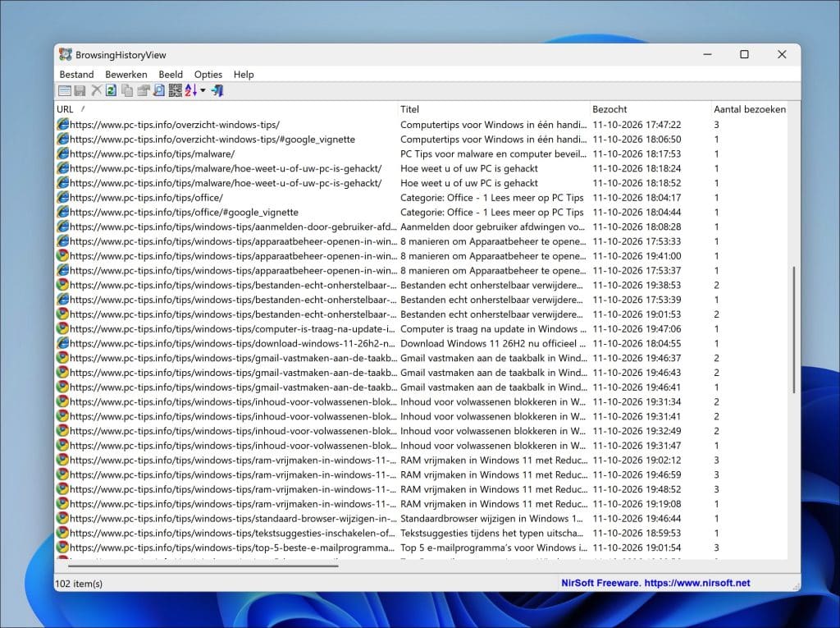Click the Exit door icon in toolbar
This screenshot has width=840, height=628.
point(217,91)
